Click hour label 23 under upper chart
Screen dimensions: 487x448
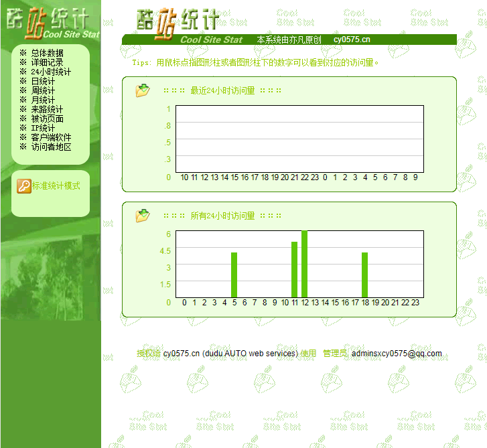[315, 177]
